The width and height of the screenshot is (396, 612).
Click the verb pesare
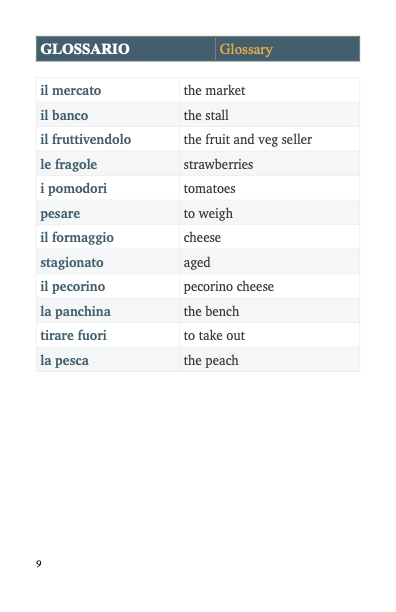pyautogui.click(x=60, y=214)
